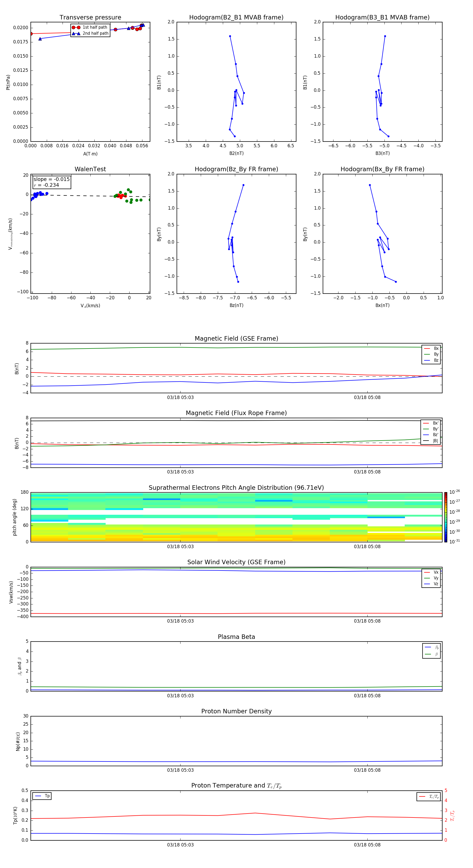The image size is (473, 868).
Task: Click the 'B3(nT)' x-axis label
Action: (382, 153)
